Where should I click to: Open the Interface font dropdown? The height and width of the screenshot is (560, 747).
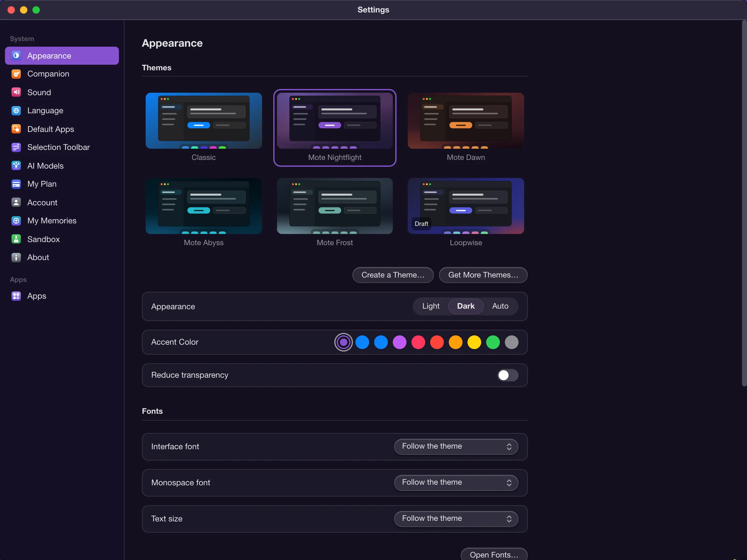pyautogui.click(x=456, y=446)
